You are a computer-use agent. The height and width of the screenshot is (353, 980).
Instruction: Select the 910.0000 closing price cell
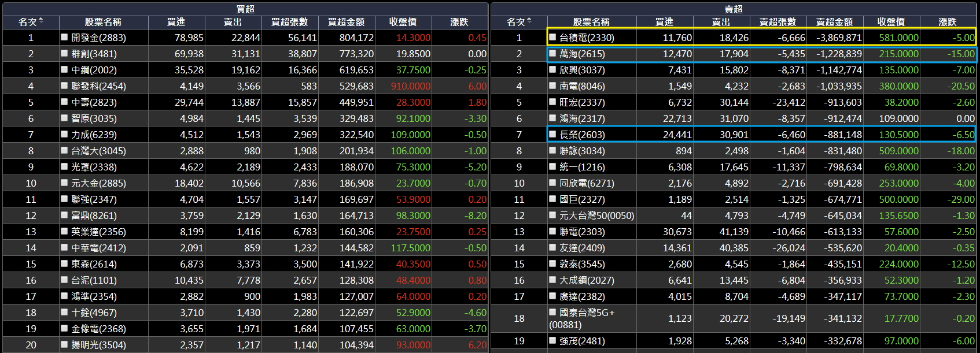404,86
